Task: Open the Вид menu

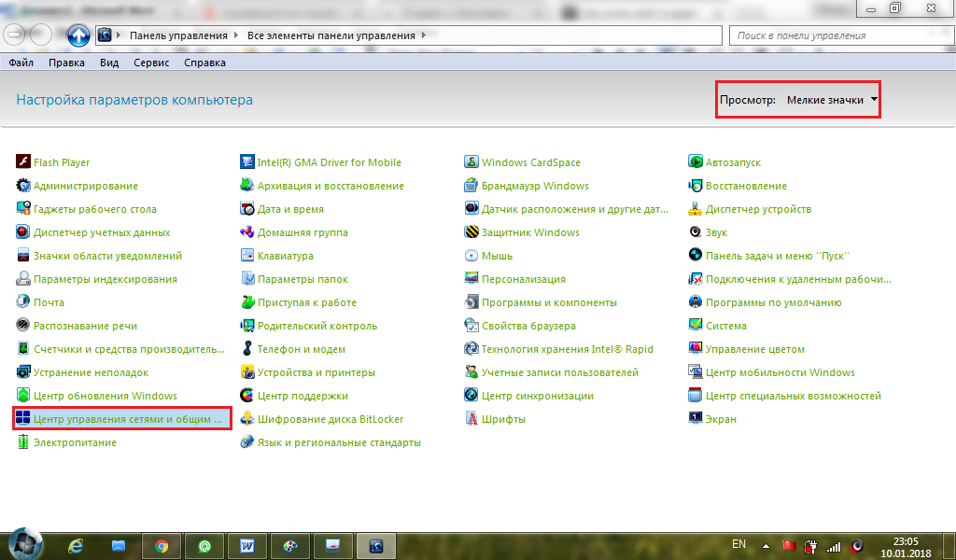Action: tap(109, 63)
